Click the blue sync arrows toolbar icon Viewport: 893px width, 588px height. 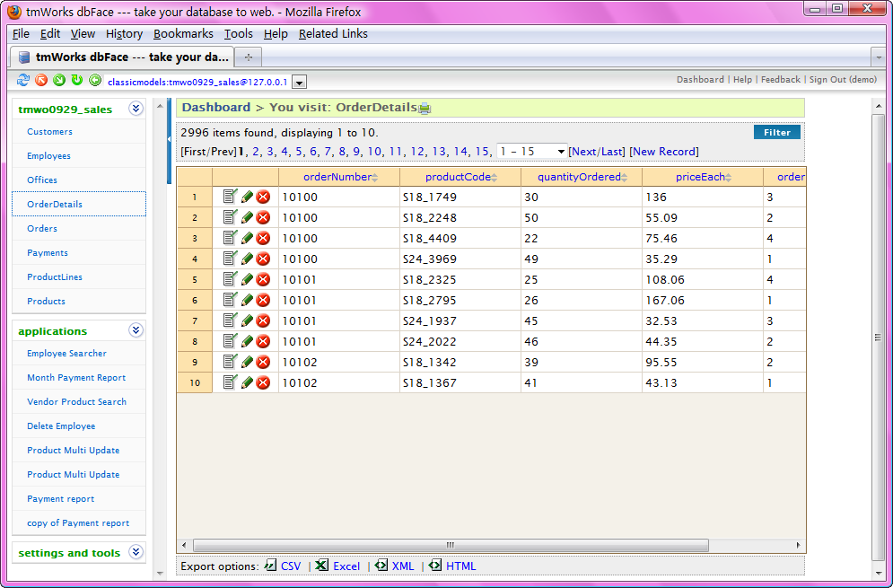click(x=22, y=80)
